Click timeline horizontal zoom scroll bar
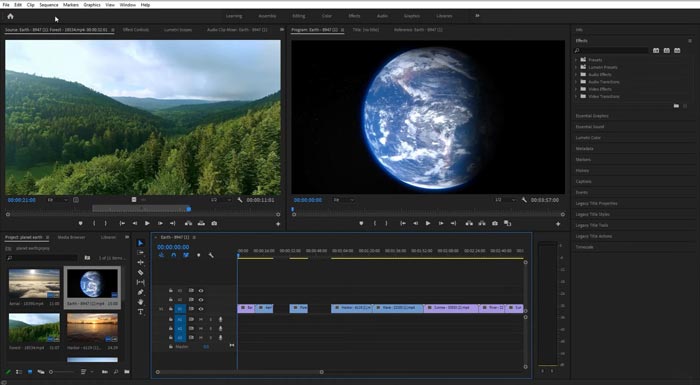The width and height of the screenshot is (700, 385). coord(239,372)
